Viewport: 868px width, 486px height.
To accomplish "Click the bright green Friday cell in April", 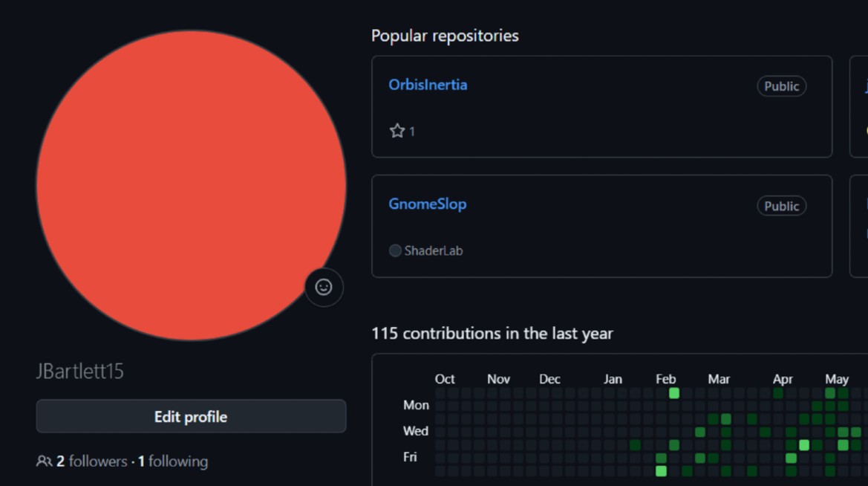I will point(791,459).
